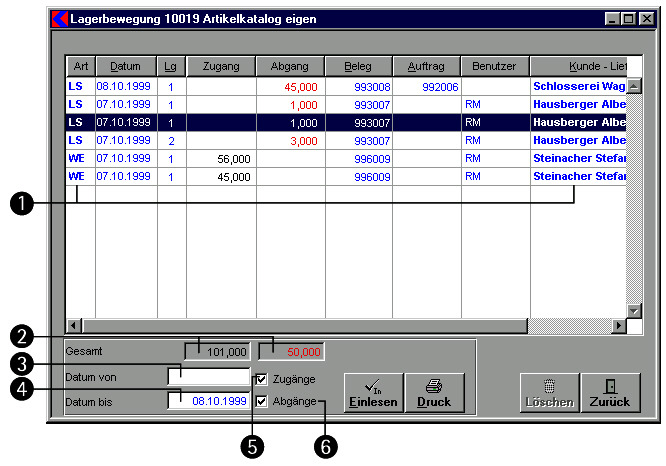
Task: Focus the Datum von input field
Action: [x=209, y=377]
